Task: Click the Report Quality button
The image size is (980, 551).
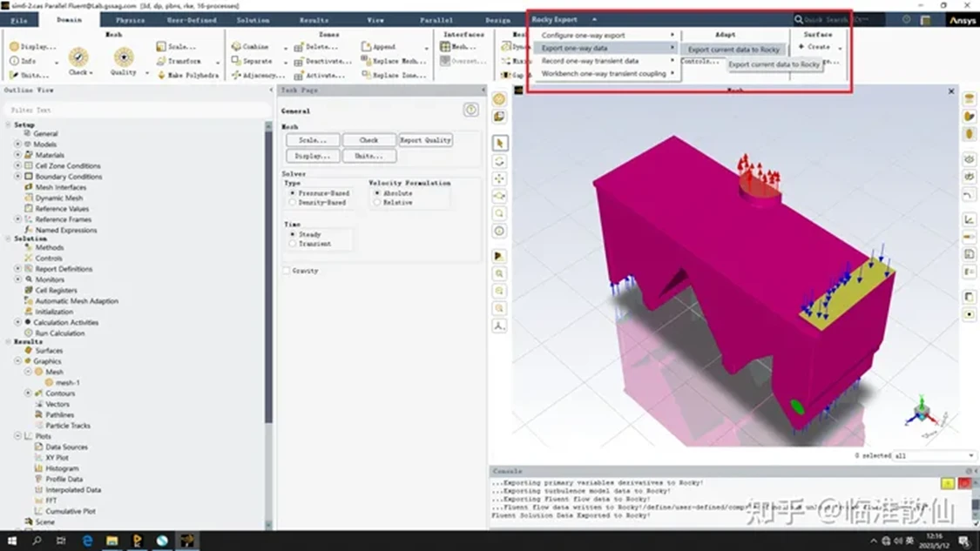Action: (426, 140)
